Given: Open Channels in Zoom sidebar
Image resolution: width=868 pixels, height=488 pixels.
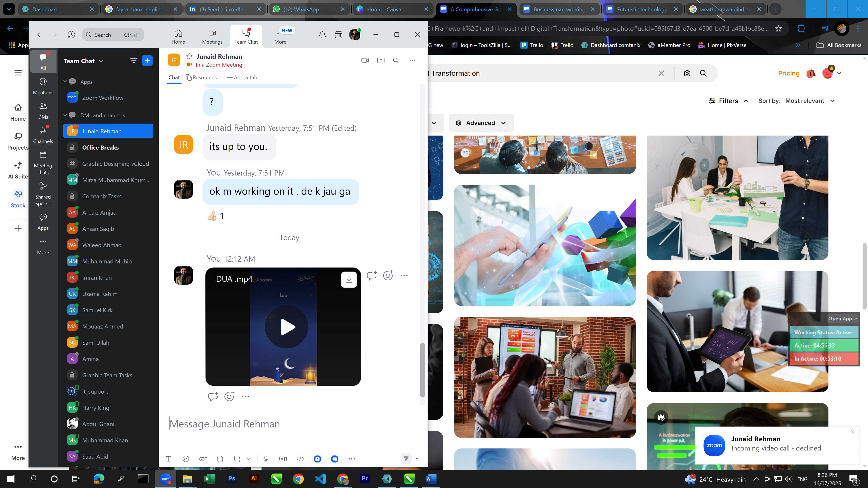Looking at the screenshot, I should [x=43, y=135].
